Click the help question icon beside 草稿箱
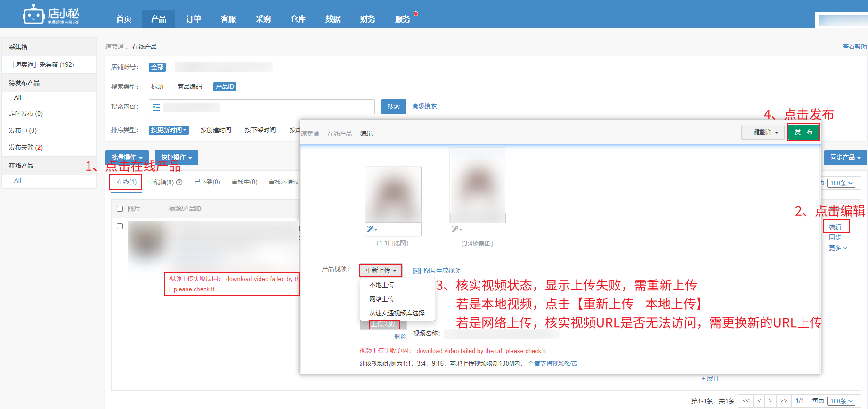This screenshot has height=409, width=868. click(179, 183)
